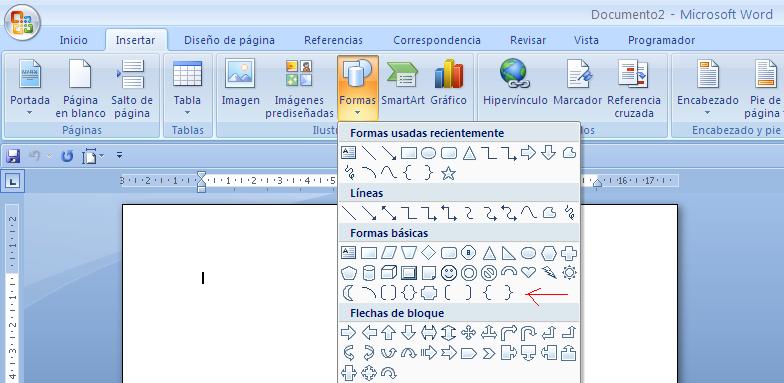Open the Revisar tab
Image resolution: width=784 pixels, height=383 pixels.
528,40
